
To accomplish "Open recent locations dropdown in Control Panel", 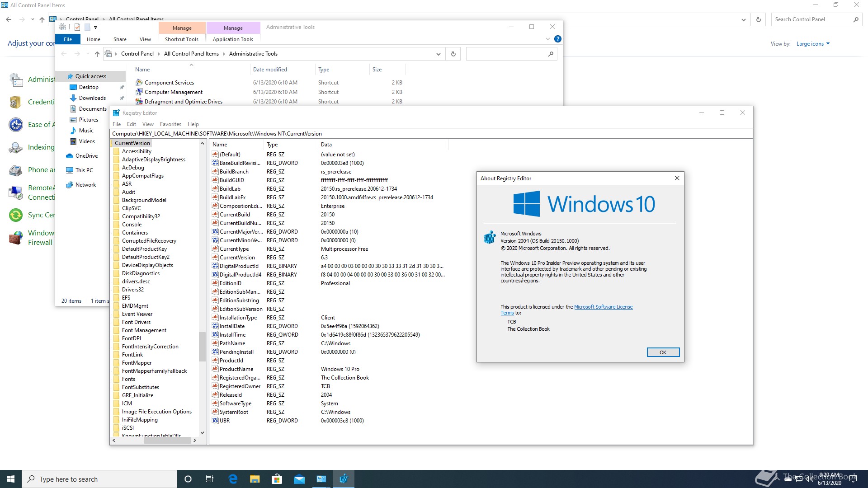I will tap(33, 19).
